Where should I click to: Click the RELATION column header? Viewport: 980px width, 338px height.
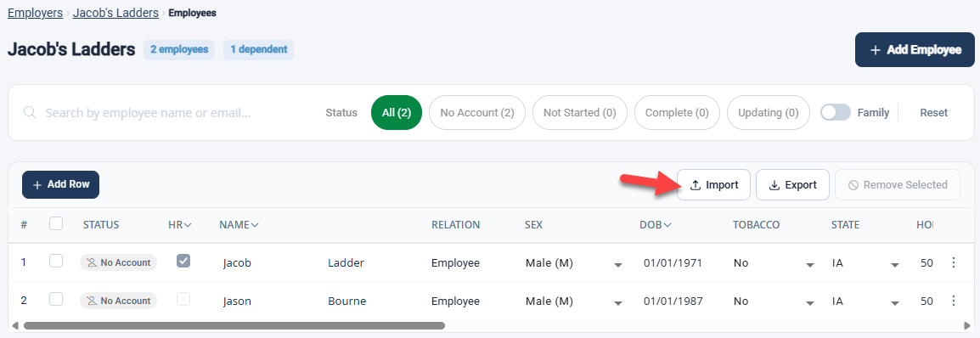click(456, 225)
